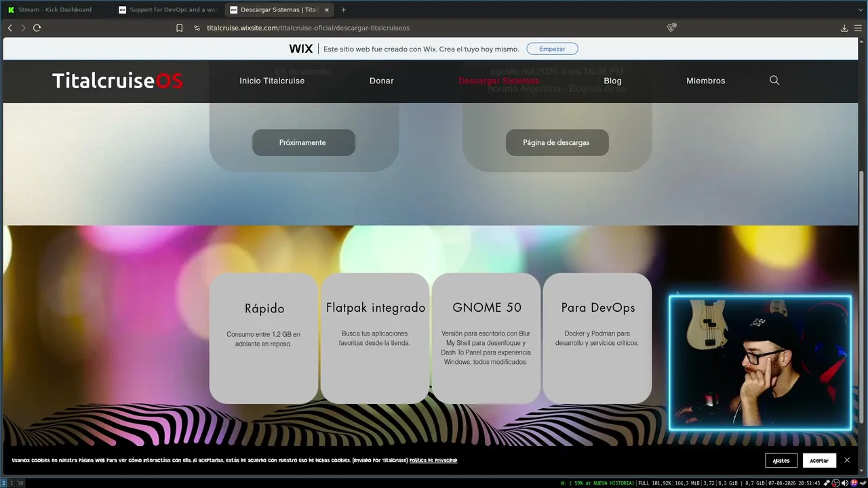Click the date and time 07-08-2026 20:51:45
This screenshot has width=868, height=488.
click(794, 483)
